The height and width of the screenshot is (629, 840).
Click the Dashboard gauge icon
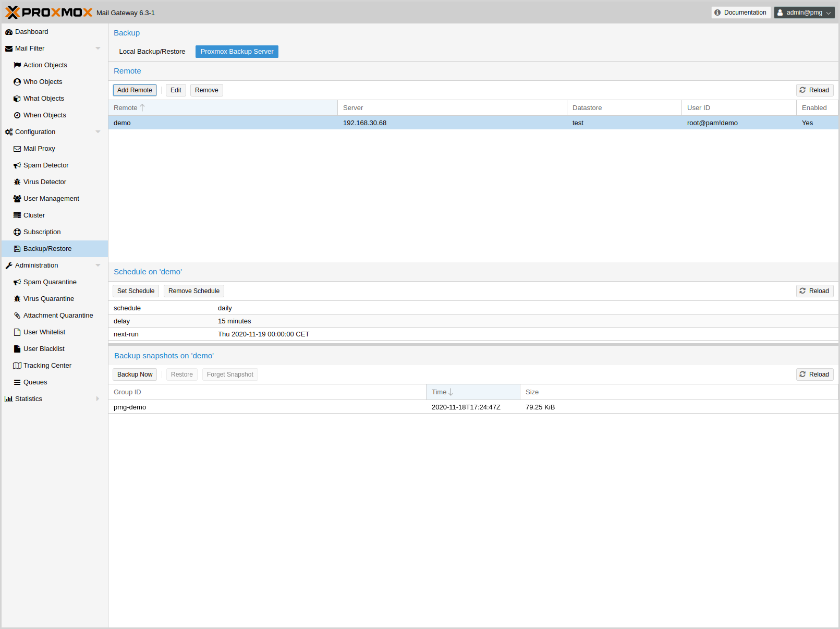coord(9,32)
